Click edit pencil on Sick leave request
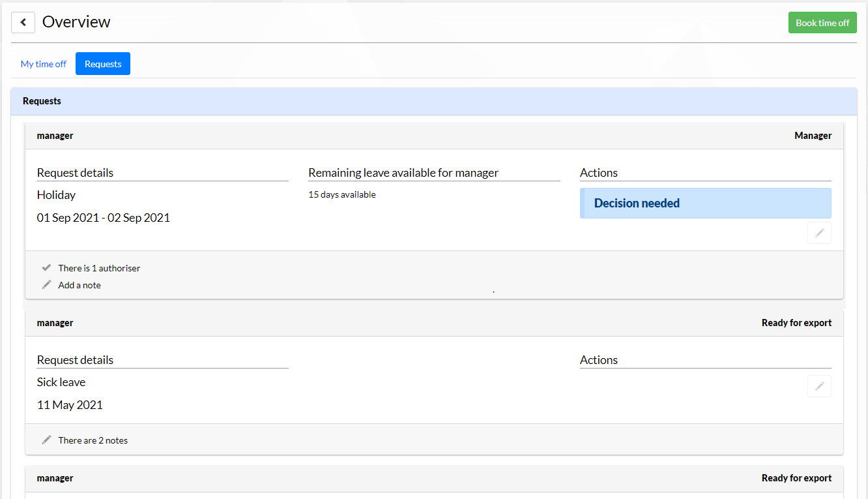This screenshot has width=868, height=499. (x=819, y=386)
